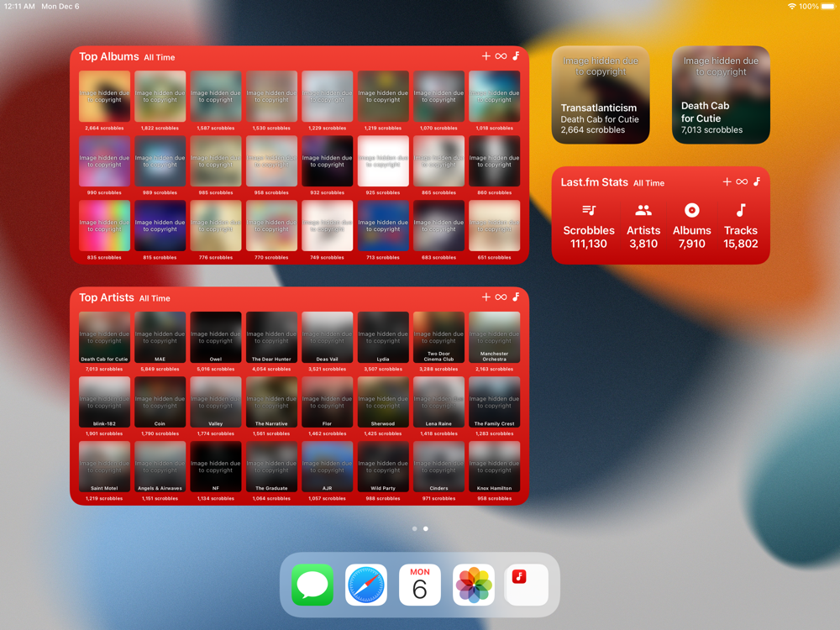Open the dock folder with the red music app
The image size is (840, 630).
[x=527, y=585]
